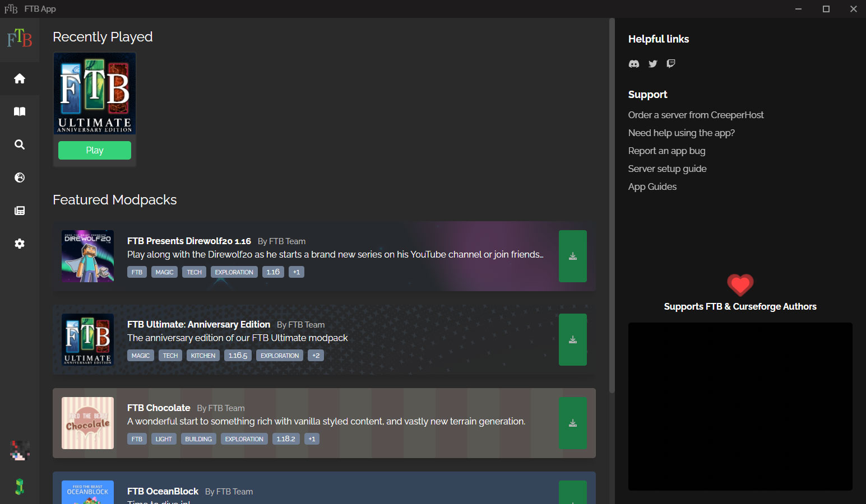Maximize the FTB App window
This screenshot has width=866, height=504.
(826, 9)
